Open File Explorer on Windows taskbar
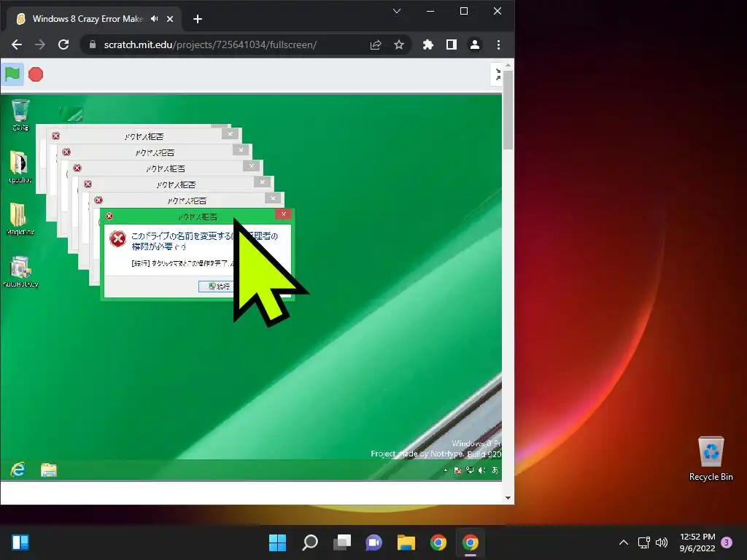 coord(406,542)
